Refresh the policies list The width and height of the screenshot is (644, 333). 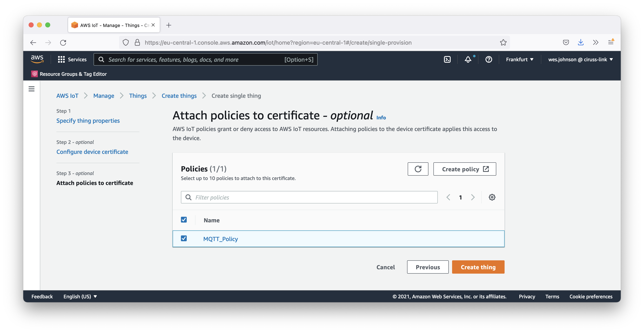tap(418, 169)
